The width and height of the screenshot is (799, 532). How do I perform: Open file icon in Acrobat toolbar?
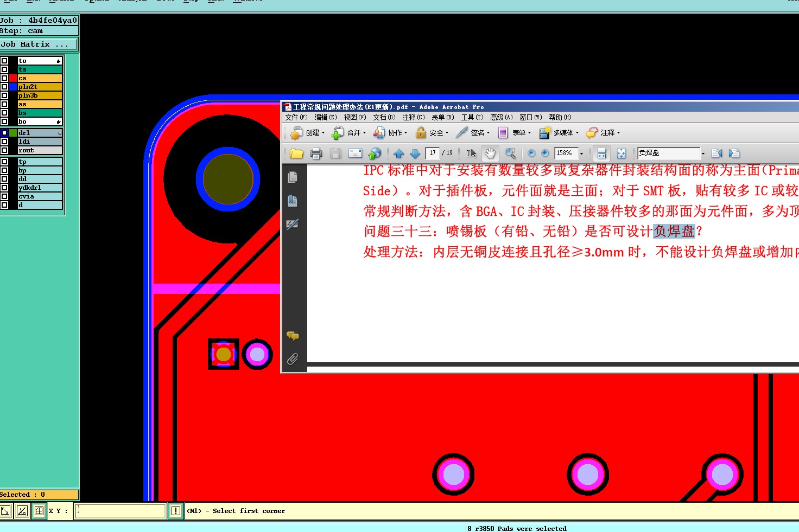[x=296, y=153]
